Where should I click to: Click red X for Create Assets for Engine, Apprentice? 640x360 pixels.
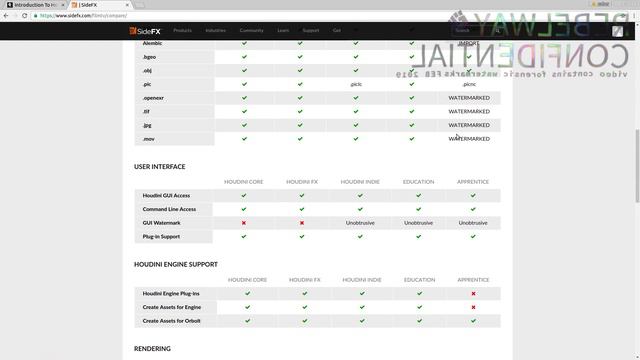tap(473, 307)
